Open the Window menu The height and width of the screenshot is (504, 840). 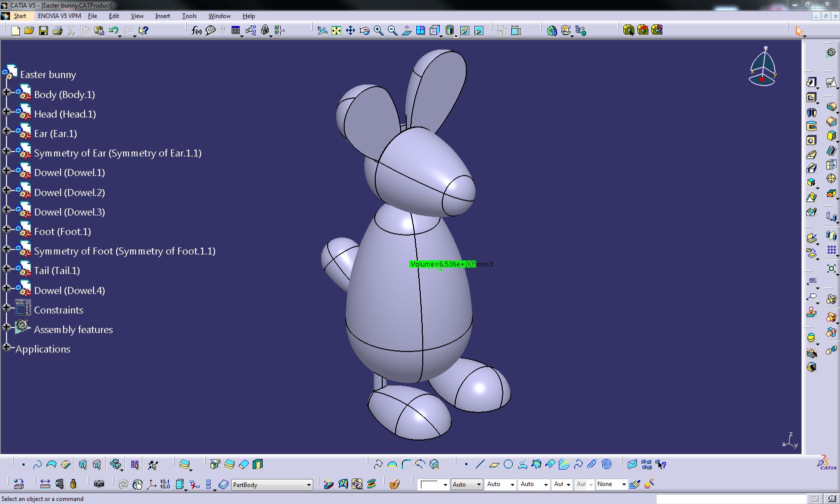pyautogui.click(x=219, y=16)
